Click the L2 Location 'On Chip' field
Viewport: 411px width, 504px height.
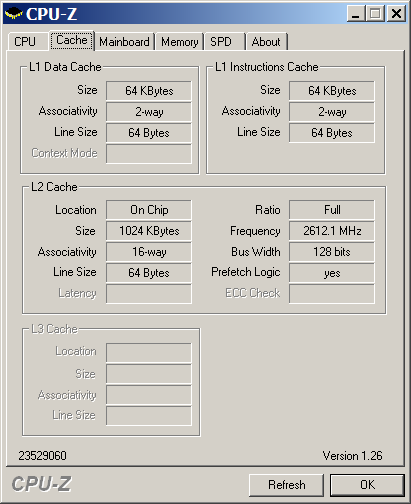point(149,210)
